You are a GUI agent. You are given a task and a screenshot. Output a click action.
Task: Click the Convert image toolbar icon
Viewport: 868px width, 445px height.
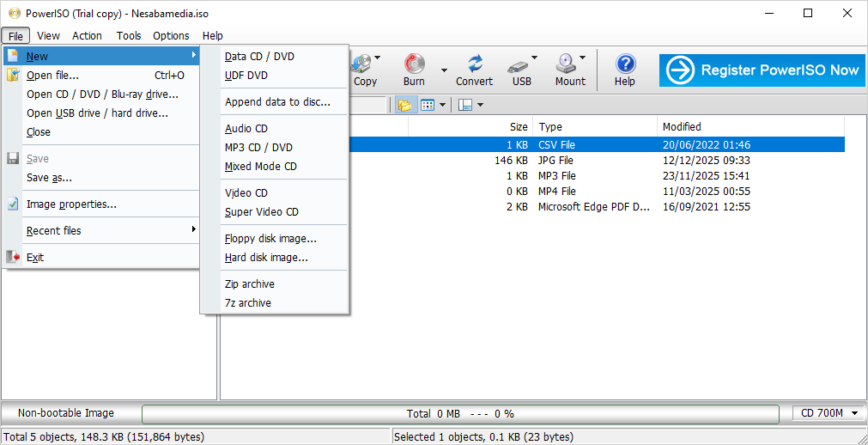(474, 64)
